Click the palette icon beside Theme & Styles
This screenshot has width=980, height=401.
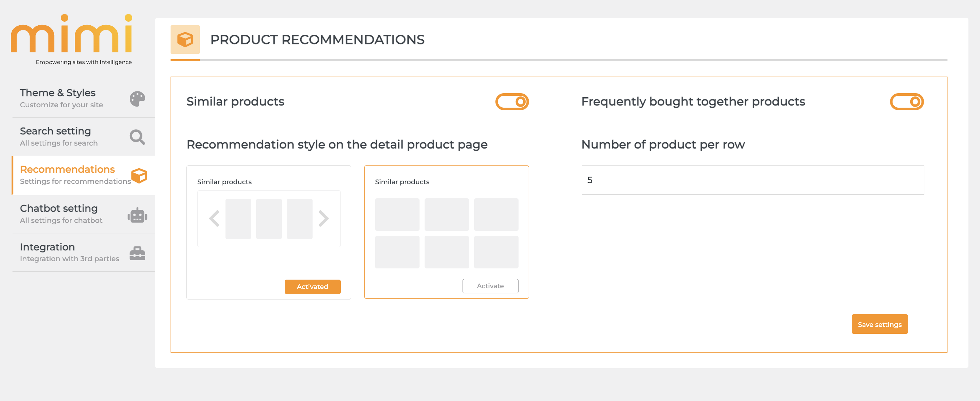click(x=137, y=99)
